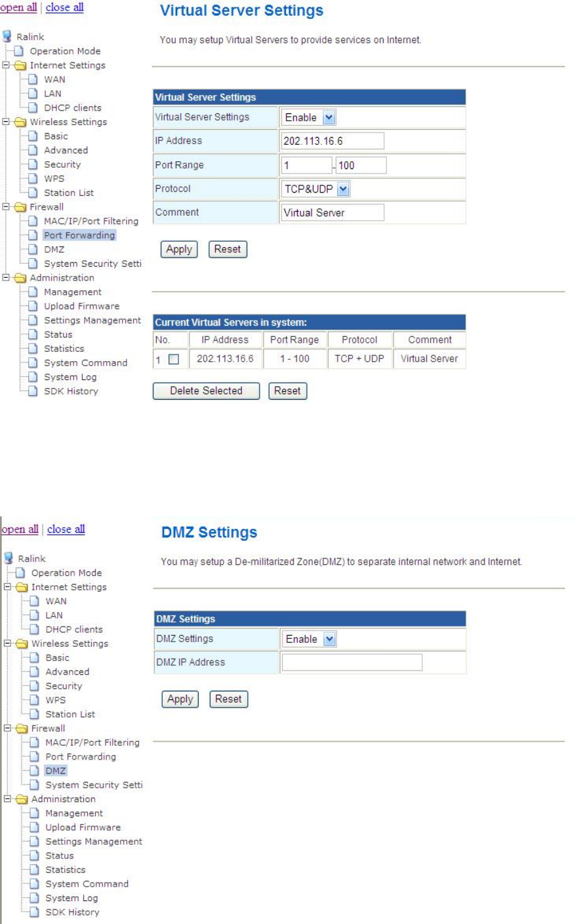The height and width of the screenshot is (924, 583).
Task: Click Security page icon in bottom DMZ tree
Action: (35, 685)
